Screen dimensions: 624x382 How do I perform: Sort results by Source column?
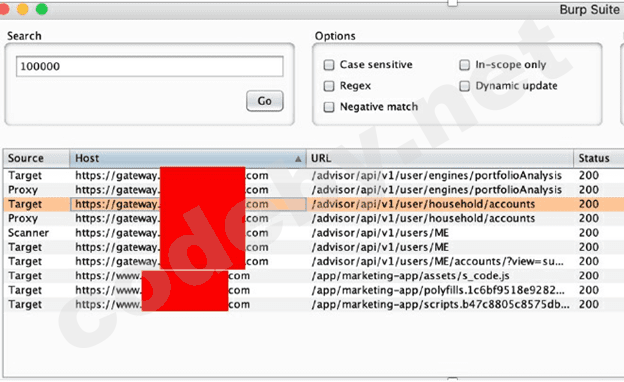[36, 158]
